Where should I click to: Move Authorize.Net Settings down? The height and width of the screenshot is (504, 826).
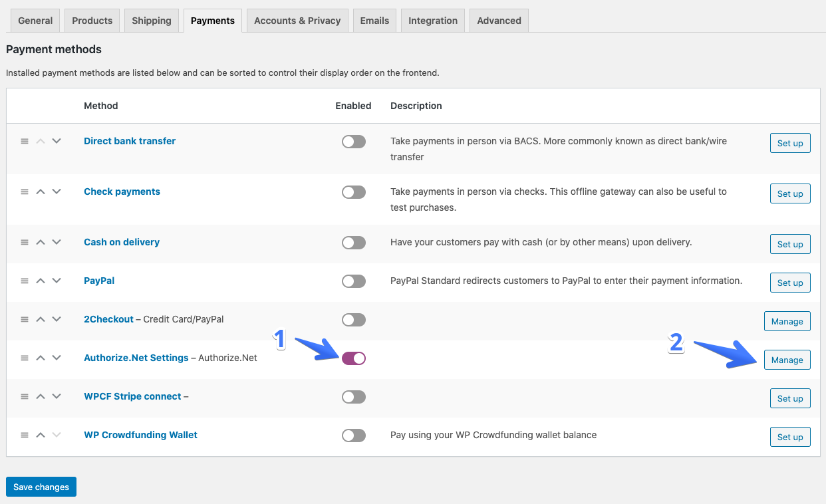57,358
